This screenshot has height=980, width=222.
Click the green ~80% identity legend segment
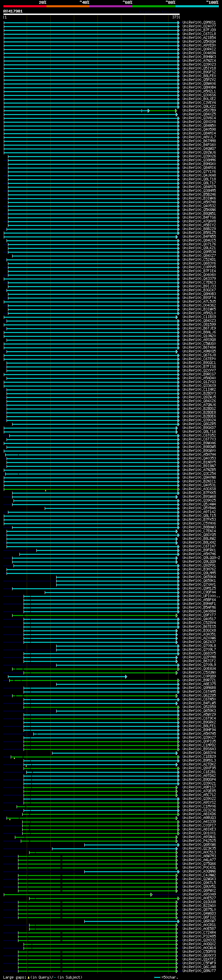tap(154, 7)
